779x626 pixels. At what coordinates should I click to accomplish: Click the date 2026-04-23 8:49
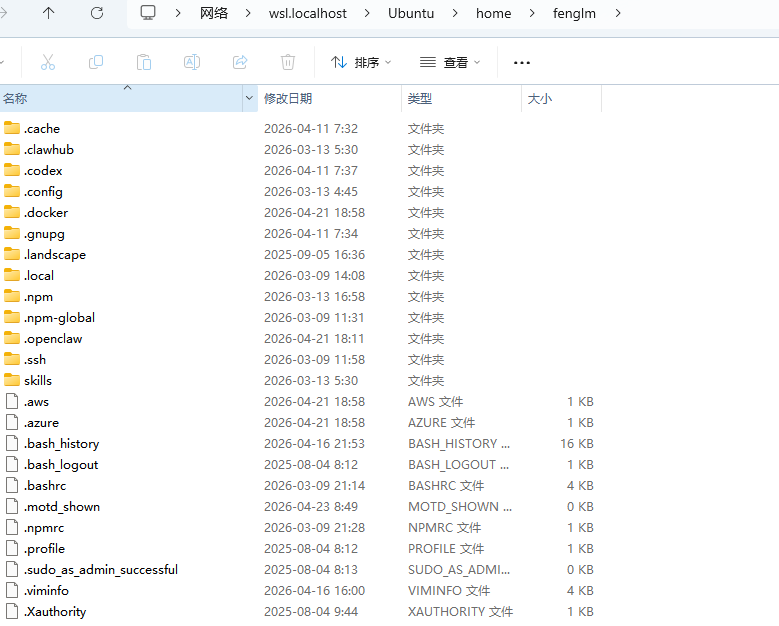click(x=311, y=506)
